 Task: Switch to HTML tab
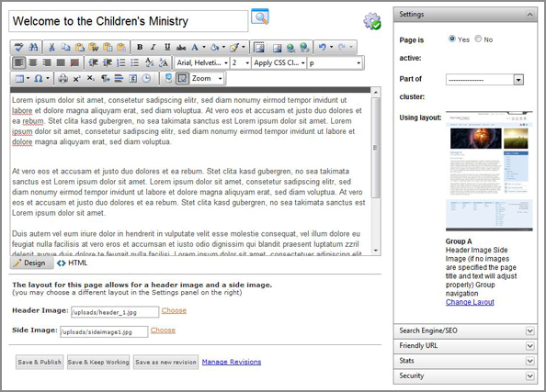point(73,263)
